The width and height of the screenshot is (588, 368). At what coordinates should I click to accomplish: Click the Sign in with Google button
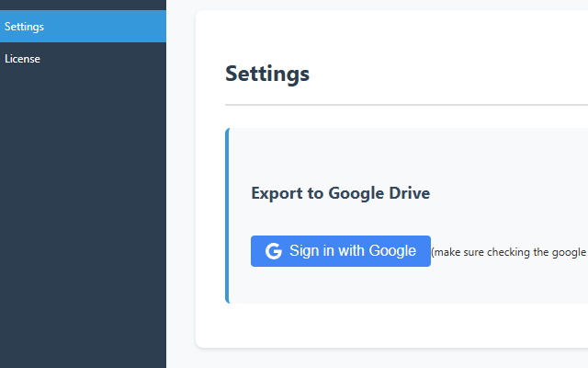pos(341,251)
